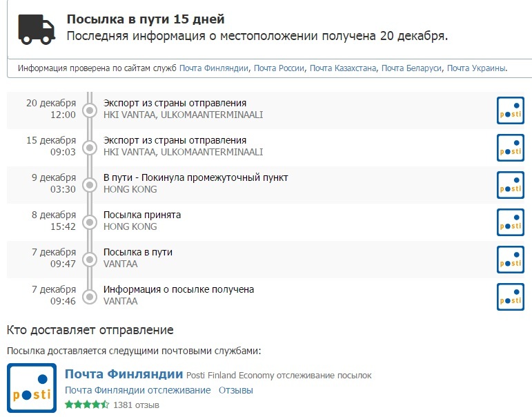Open Почта Финляндии отслеживание link
This screenshot has width=532, height=417.
tap(138, 390)
